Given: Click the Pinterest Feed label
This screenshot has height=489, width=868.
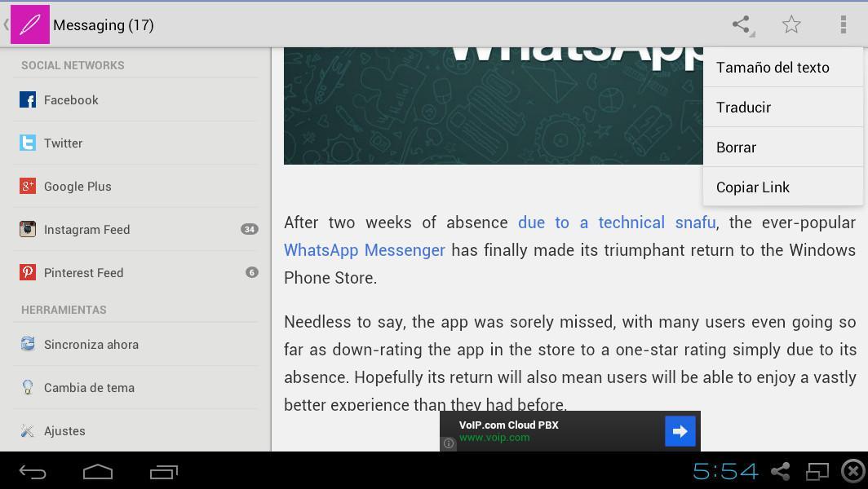Looking at the screenshot, I should click(83, 273).
